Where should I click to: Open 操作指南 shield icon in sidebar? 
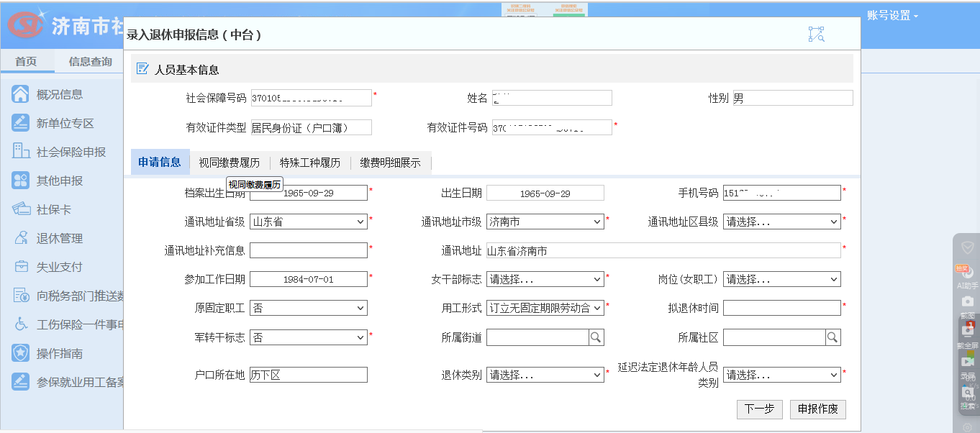pyautogui.click(x=20, y=353)
